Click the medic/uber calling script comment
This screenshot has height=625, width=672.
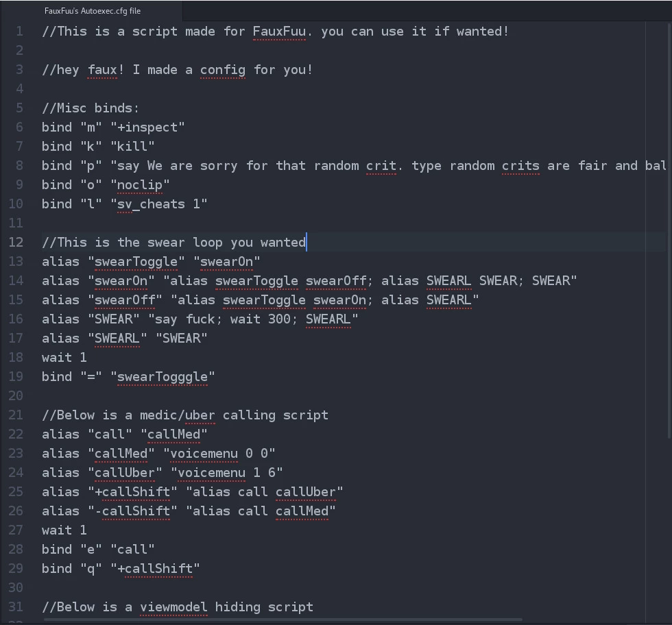(x=185, y=415)
